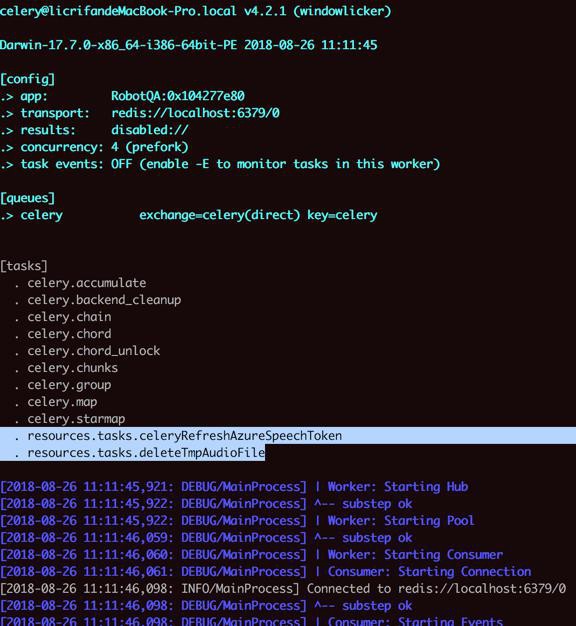The image size is (576, 626).
Task: Select the celery.backend_cleanup task entry
Action: [98, 300]
